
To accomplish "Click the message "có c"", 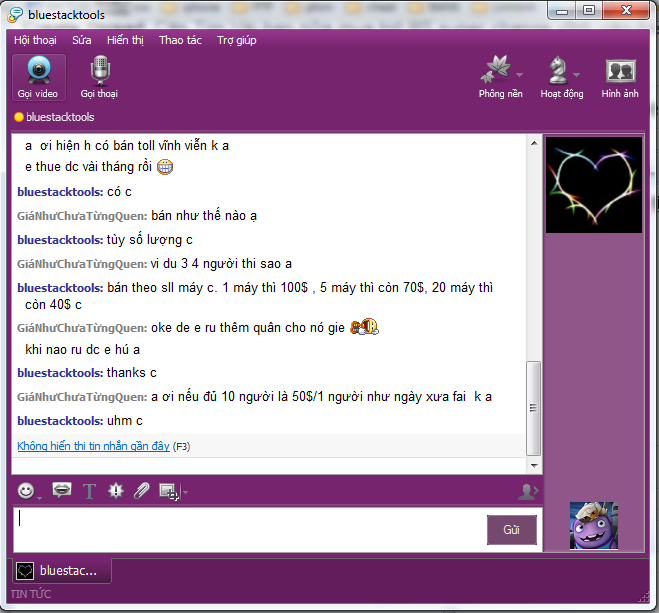I will [119, 192].
